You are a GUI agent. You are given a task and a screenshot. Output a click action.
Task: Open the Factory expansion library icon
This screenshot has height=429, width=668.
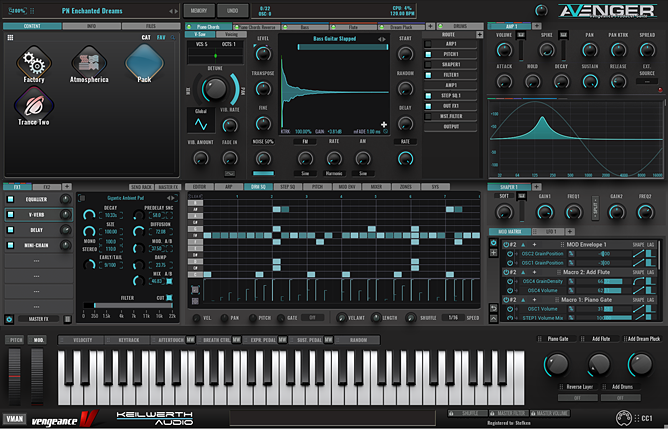coord(34,63)
